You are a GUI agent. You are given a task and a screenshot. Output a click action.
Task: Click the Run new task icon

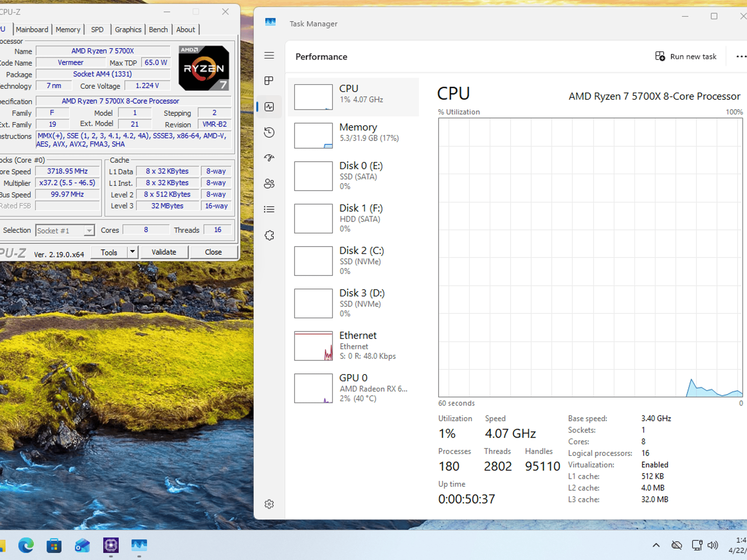click(660, 56)
